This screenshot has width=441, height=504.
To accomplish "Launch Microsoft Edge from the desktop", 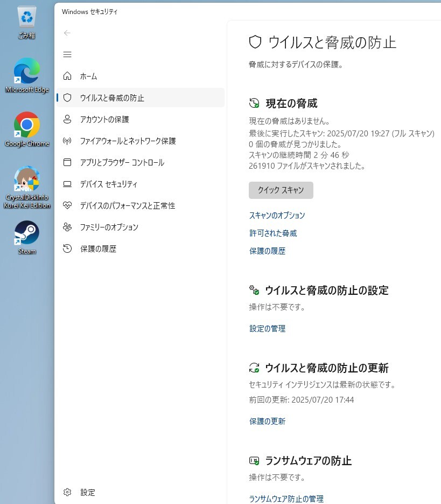I will pyautogui.click(x=27, y=75).
